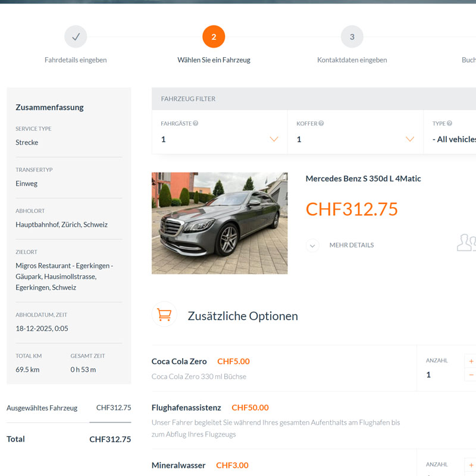
Task: Open the Fahrgäste help tooltip icon
Action: [x=196, y=123]
